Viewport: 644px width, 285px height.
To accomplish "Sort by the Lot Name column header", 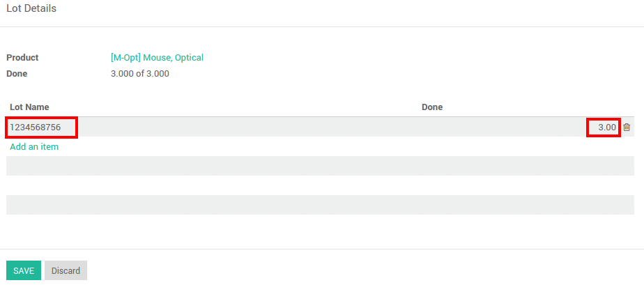I will [29, 107].
